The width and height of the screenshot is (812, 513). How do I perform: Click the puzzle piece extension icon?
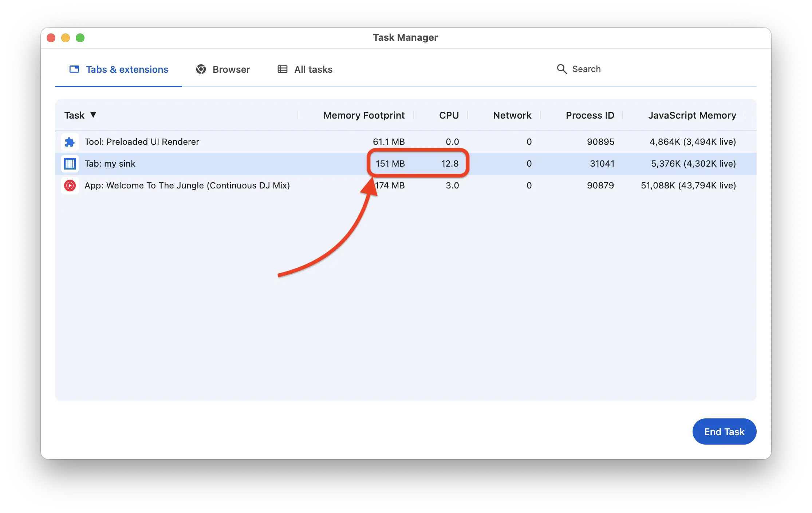(70, 142)
